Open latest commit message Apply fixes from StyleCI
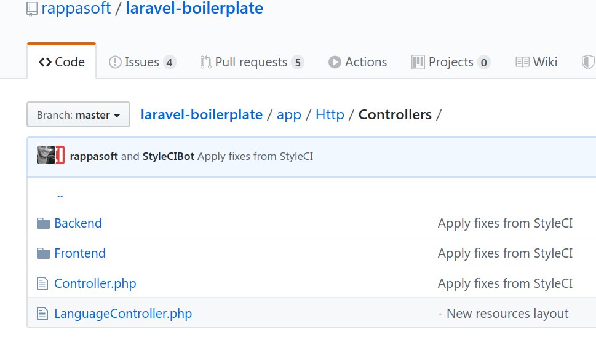This screenshot has width=596, height=364. pos(255,156)
